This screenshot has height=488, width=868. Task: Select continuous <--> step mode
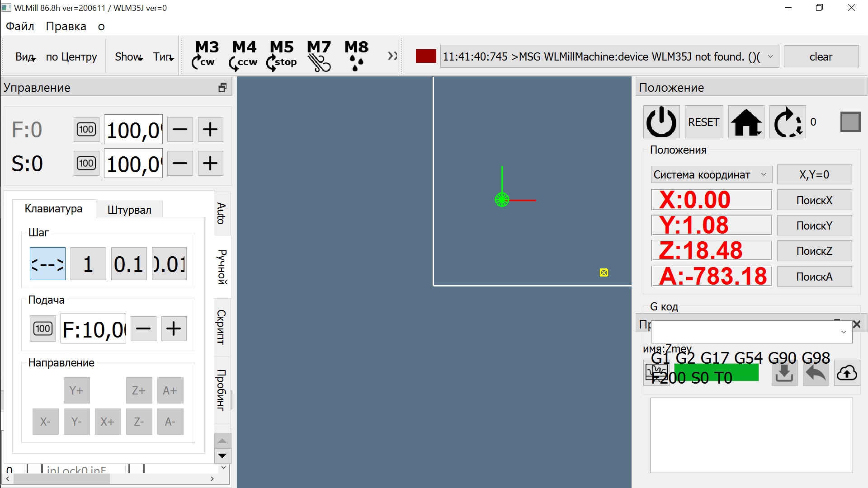pos(47,264)
